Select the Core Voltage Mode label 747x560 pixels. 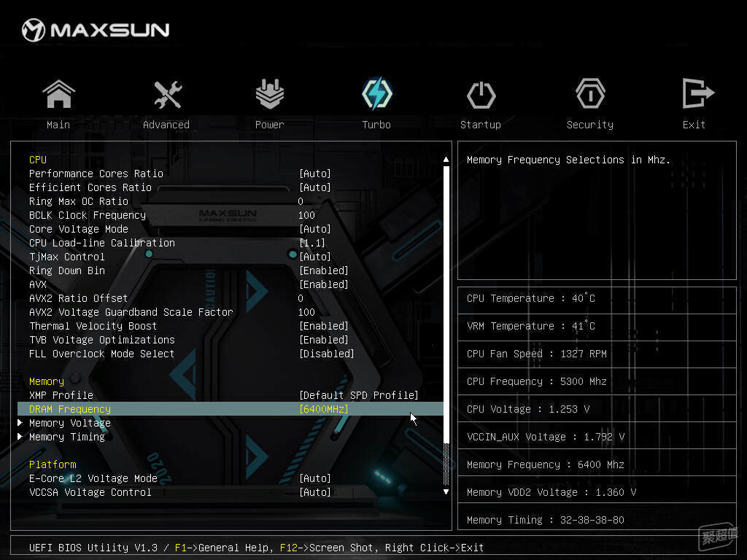point(79,228)
